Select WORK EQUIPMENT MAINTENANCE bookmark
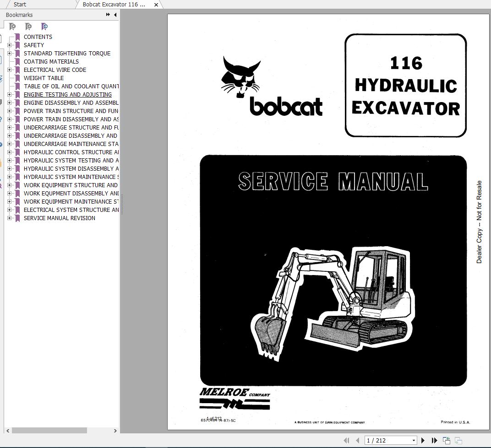 pyautogui.click(x=71, y=201)
